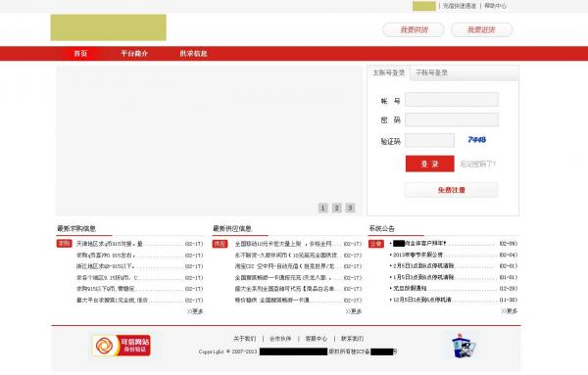Click the red 求购 tag icon
This screenshot has width=588, height=375.
[x=64, y=244]
